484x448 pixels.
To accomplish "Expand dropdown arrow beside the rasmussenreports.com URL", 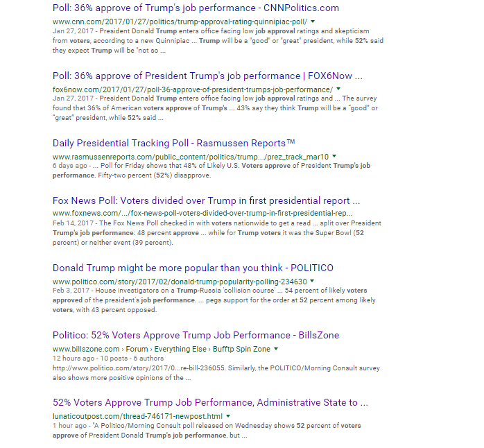I will coord(334,157).
